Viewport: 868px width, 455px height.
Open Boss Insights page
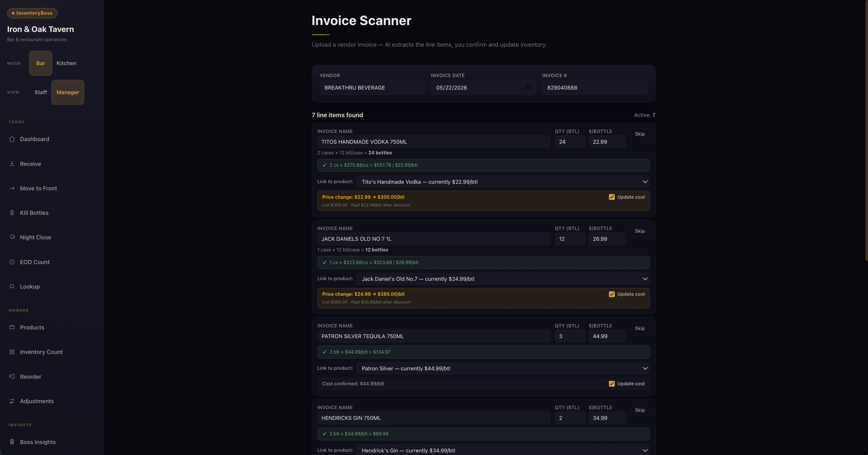click(x=52, y=442)
